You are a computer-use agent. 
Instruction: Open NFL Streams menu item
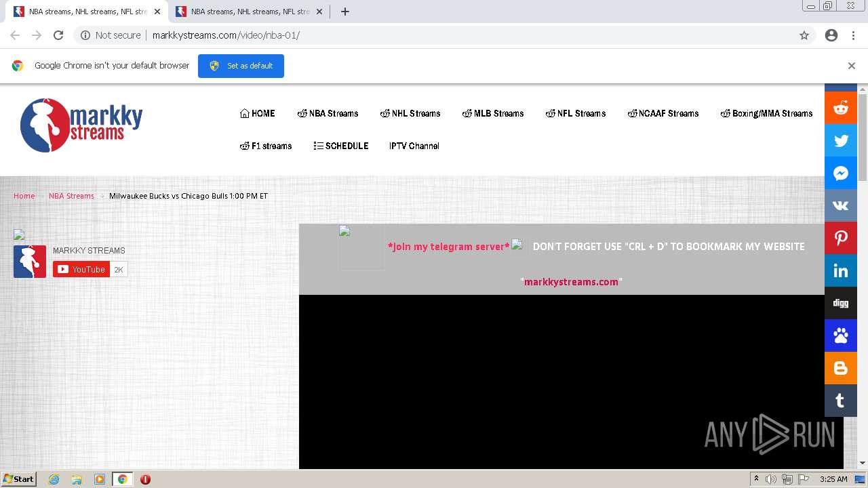click(576, 113)
